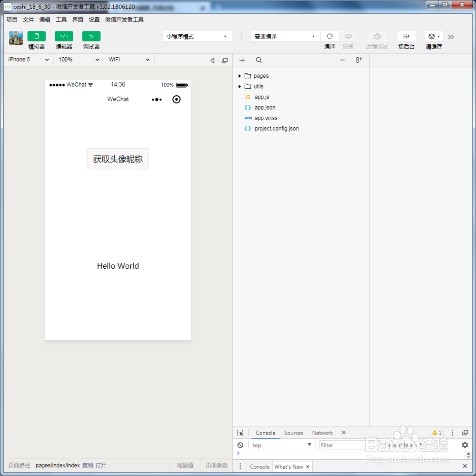Collapse the file tree panel icon
Screen dimensions: 476x476
point(359,60)
